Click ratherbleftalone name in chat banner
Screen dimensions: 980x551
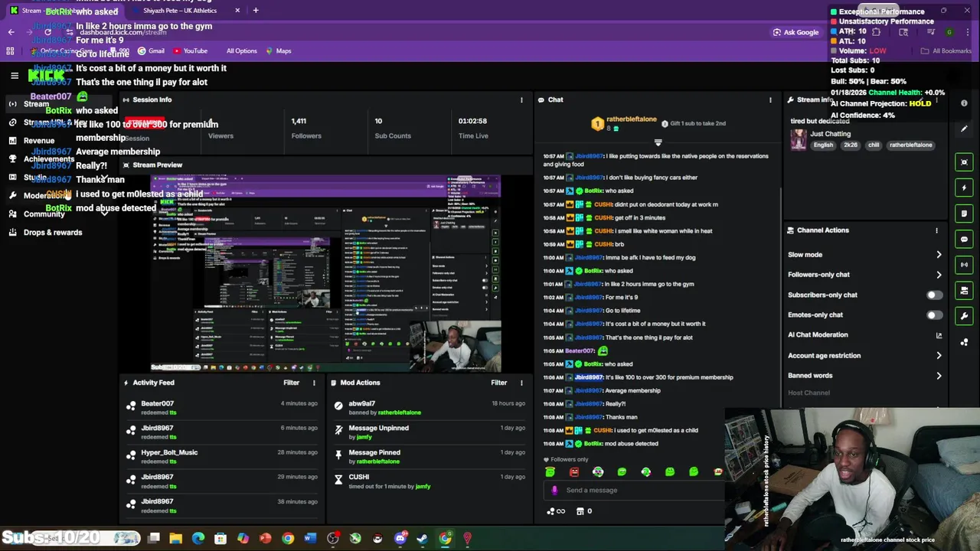632,119
